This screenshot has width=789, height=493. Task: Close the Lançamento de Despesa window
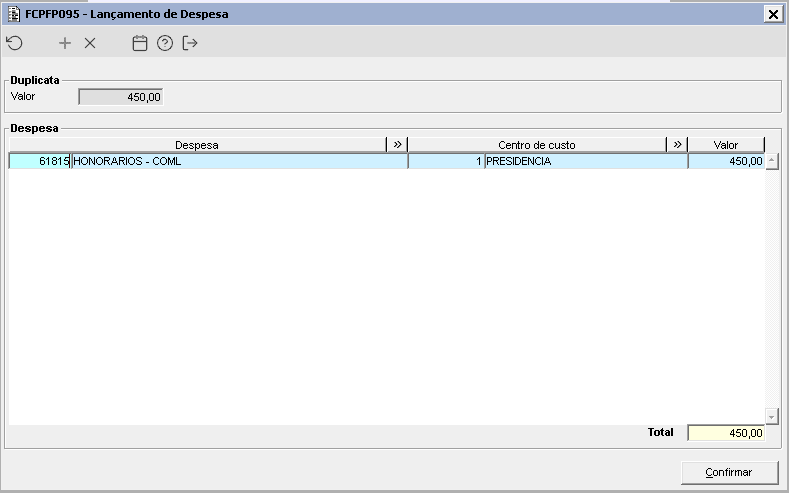pyautogui.click(x=773, y=14)
